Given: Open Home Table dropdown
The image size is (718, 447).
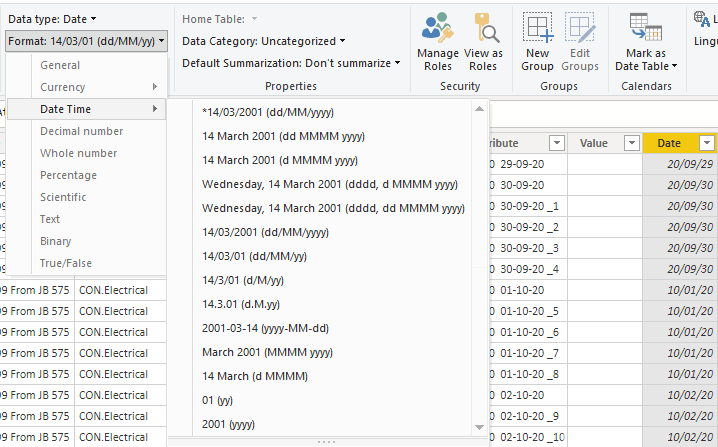Looking at the screenshot, I should (220, 19).
